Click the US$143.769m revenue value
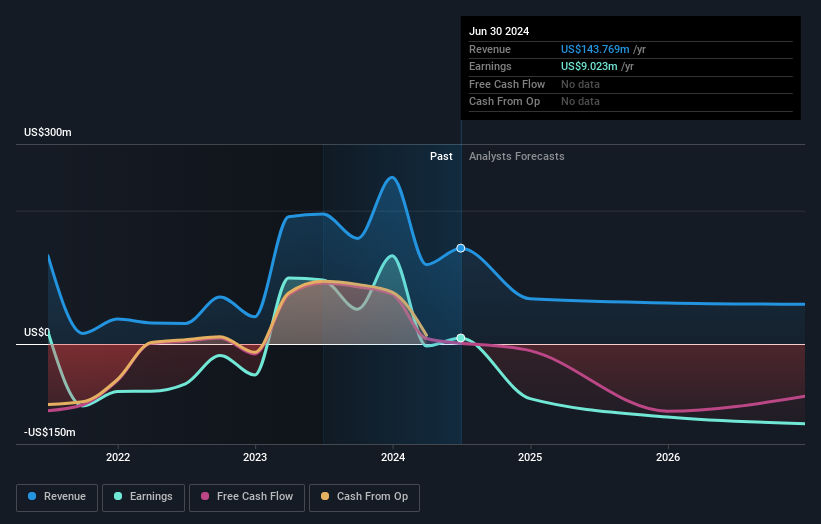This screenshot has height=524, width=821. click(x=595, y=49)
